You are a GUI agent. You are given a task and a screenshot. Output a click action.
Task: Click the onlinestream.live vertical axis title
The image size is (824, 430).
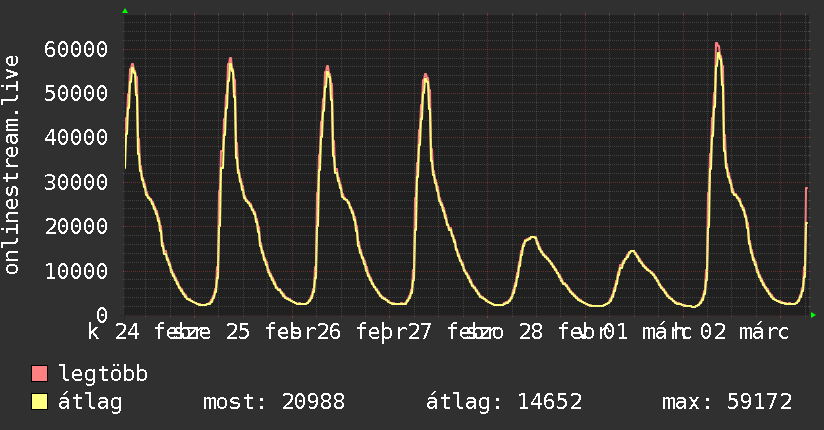click(12, 165)
